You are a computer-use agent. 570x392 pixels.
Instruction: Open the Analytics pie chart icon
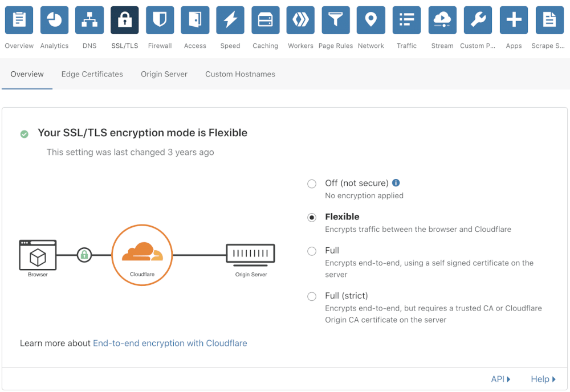point(54,21)
